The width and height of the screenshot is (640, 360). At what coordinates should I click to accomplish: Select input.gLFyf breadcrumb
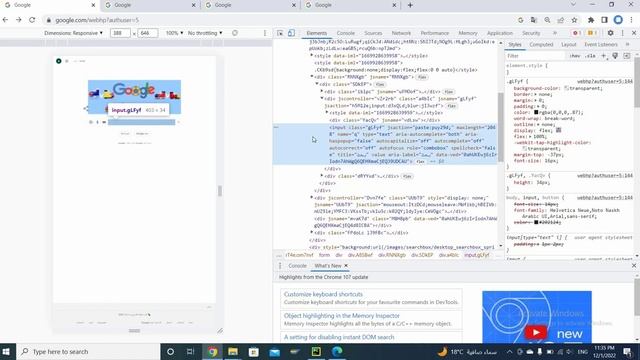(477, 255)
